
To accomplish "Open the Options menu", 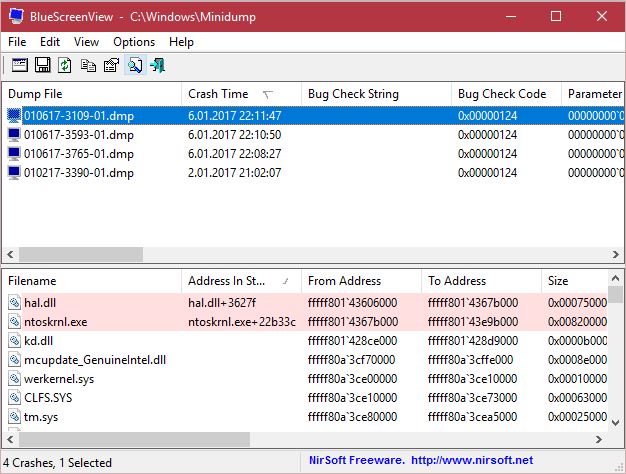I will tap(134, 42).
